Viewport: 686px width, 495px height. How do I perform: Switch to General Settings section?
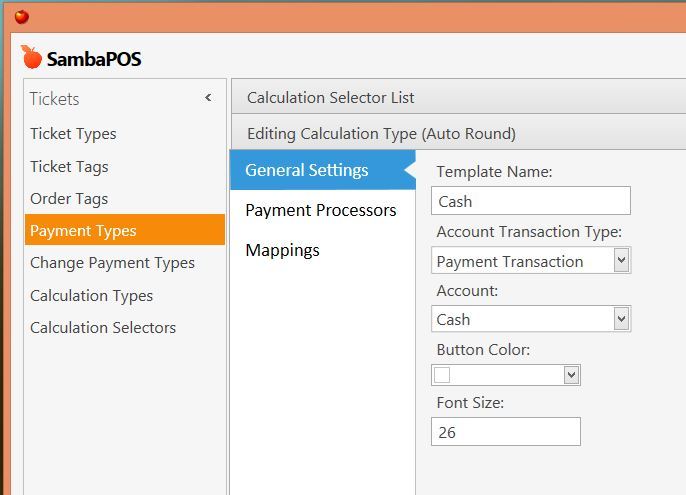[x=323, y=170]
